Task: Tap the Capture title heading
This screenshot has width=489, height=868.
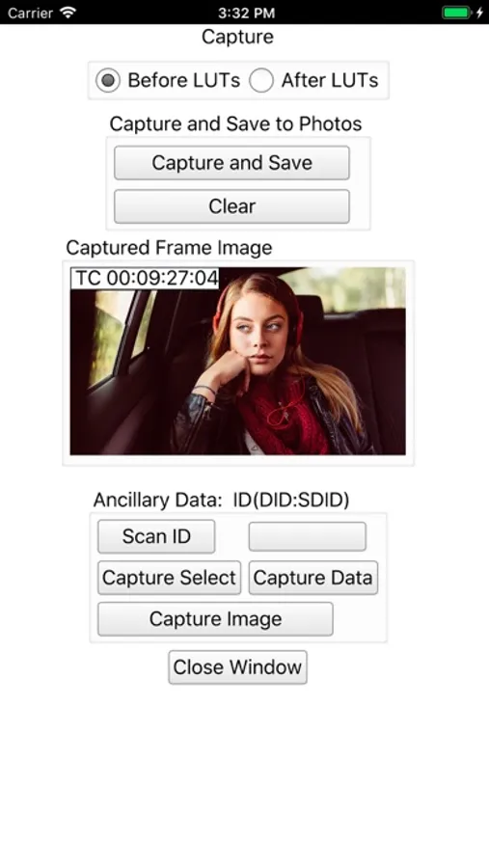Action: tap(237, 37)
